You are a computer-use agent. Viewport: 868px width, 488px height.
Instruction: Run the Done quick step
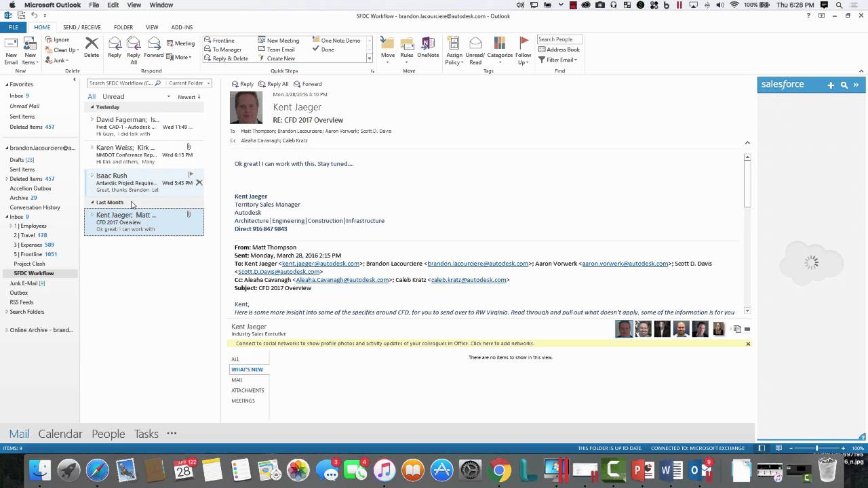[x=323, y=49]
